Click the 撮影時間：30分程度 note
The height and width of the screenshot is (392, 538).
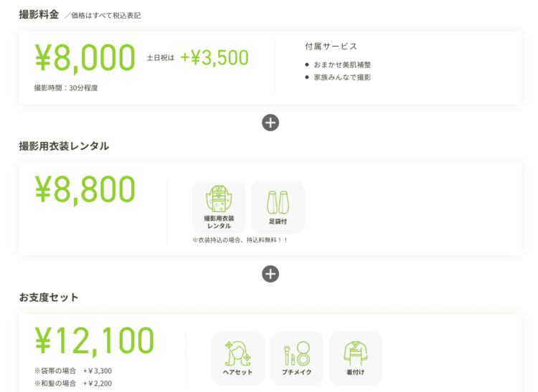click(66, 88)
